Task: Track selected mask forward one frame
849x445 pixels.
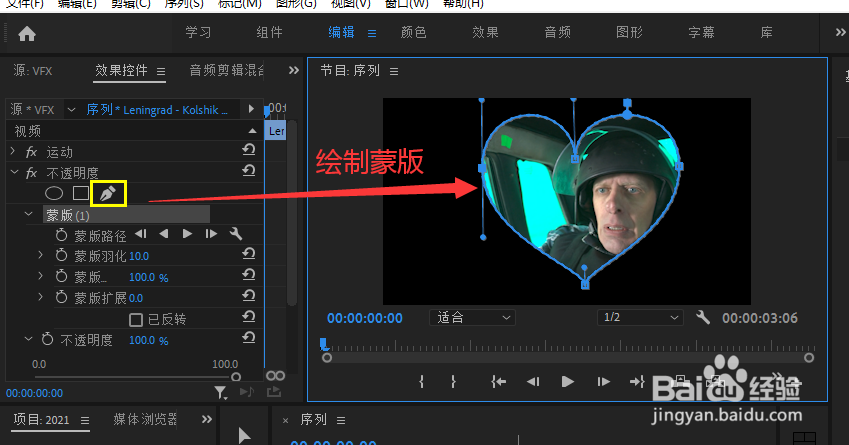Action: coord(211,234)
